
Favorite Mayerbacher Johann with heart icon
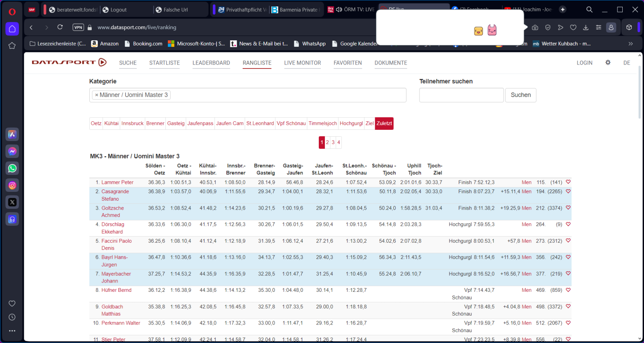pos(568,274)
